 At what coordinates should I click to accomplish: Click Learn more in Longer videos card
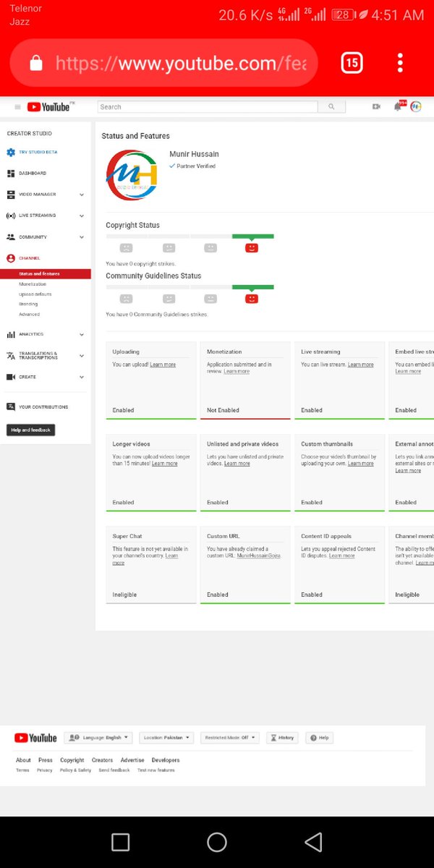coord(165,464)
